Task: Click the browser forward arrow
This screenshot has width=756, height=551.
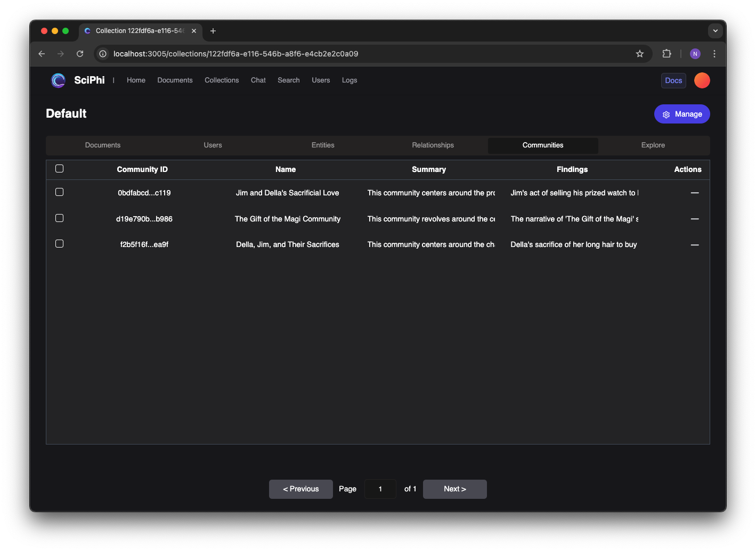Action: [61, 54]
